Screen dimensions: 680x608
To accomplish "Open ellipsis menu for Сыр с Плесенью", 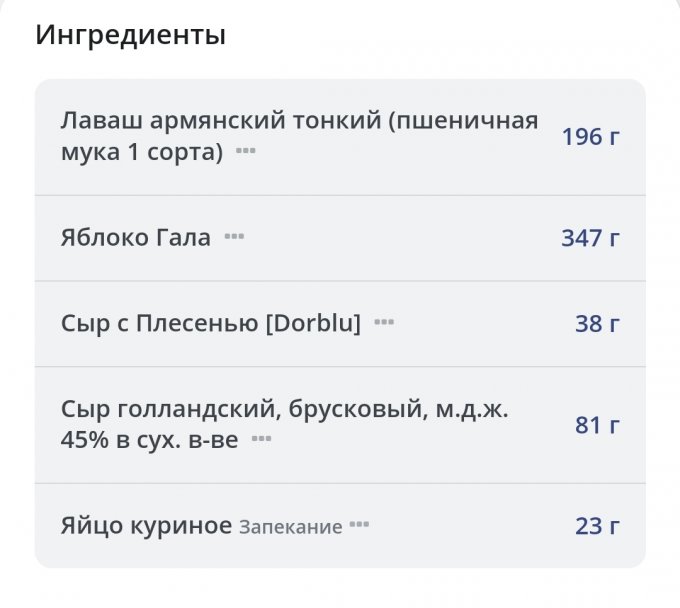I will click(384, 323).
